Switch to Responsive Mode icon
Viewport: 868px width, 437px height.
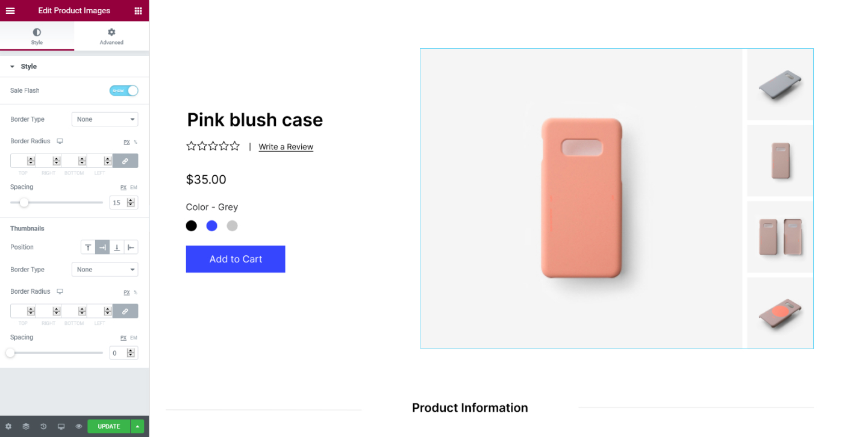coord(61,426)
